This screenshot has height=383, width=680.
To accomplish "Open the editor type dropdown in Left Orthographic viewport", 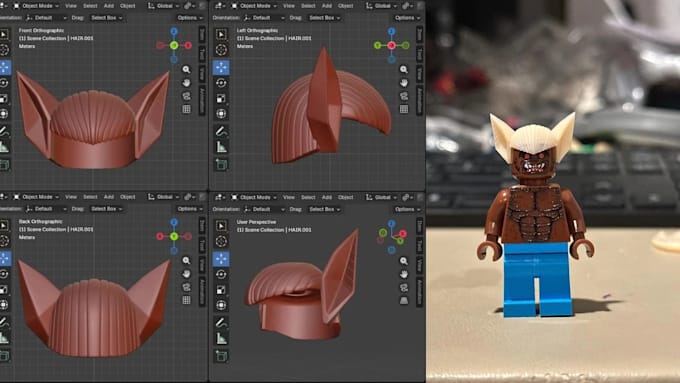I will click(x=220, y=6).
